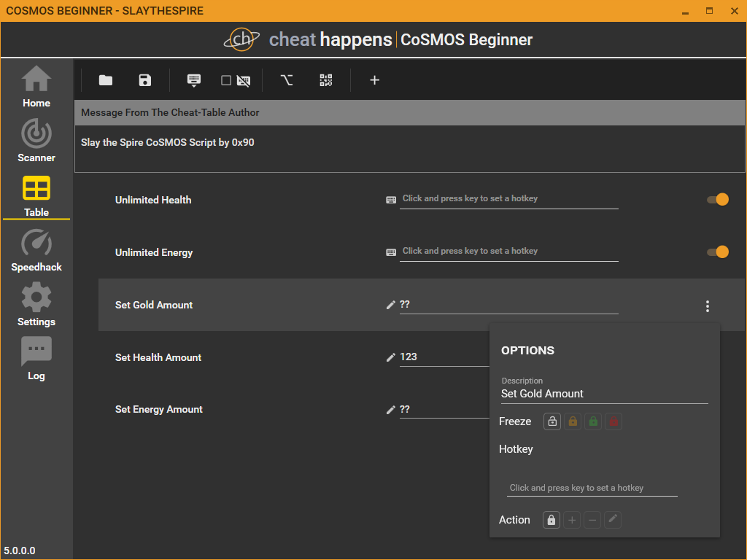Screen dimensions: 747x560
Task: Toggle the Unlimited Energy switch
Action: click(x=718, y=252)
